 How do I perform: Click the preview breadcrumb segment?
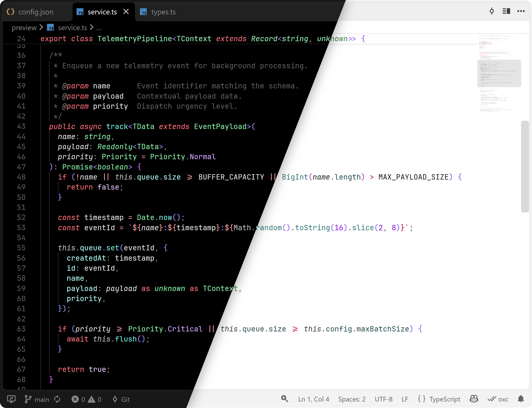(24, 28)
